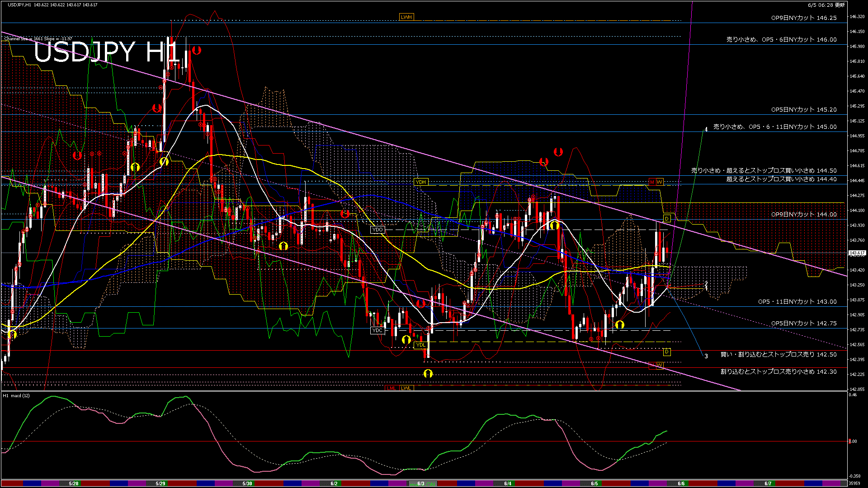Select the 買い・割り込むとストップロス売り 142.50 label
868x488 pixels.
click(778, 355)
